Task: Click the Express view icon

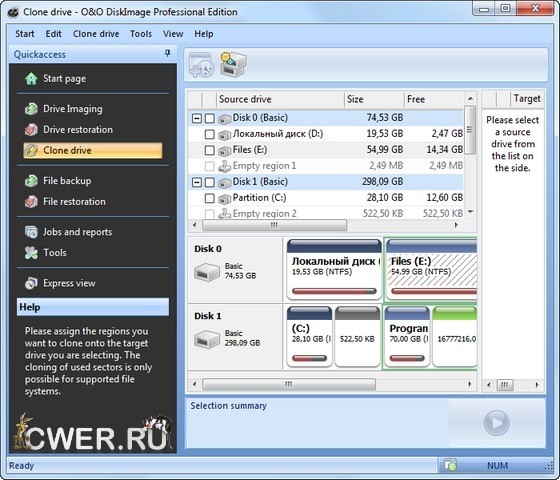Action: coord(31,283)
